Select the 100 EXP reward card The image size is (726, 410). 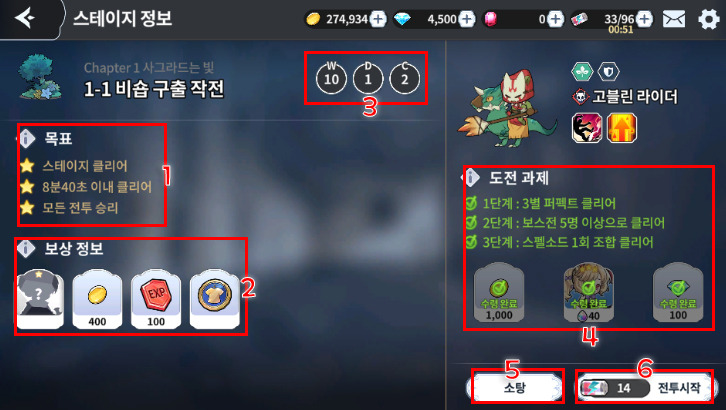click(156, 299)
